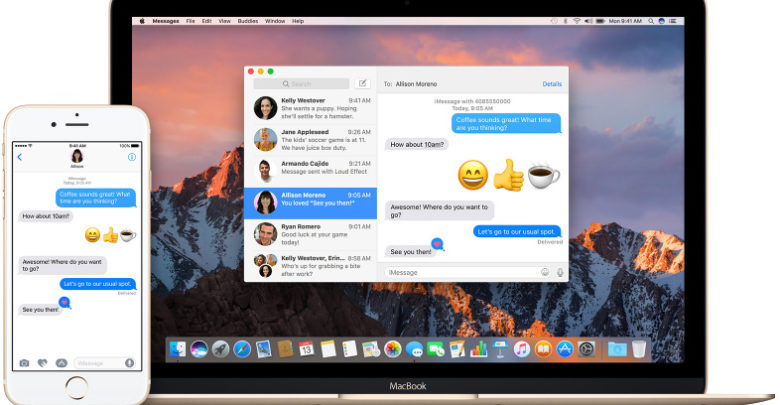Open FaceTime icon in Dock

(436, 349)
